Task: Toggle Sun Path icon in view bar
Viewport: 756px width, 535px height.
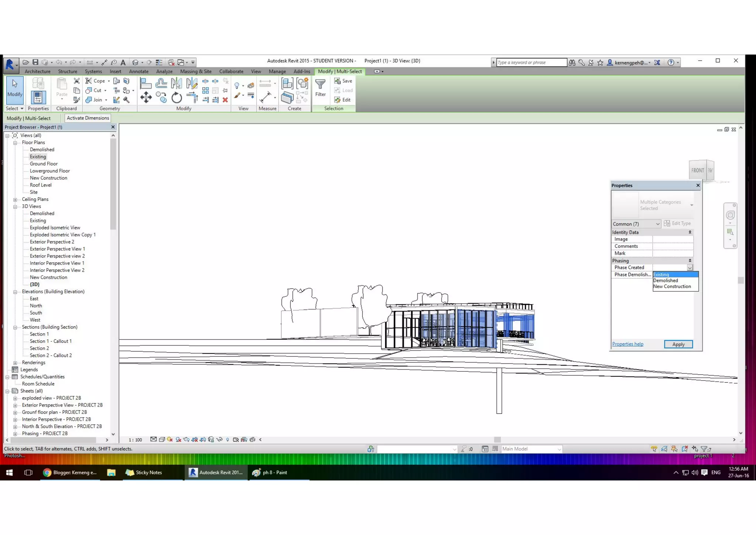Action: click(169, 440)
